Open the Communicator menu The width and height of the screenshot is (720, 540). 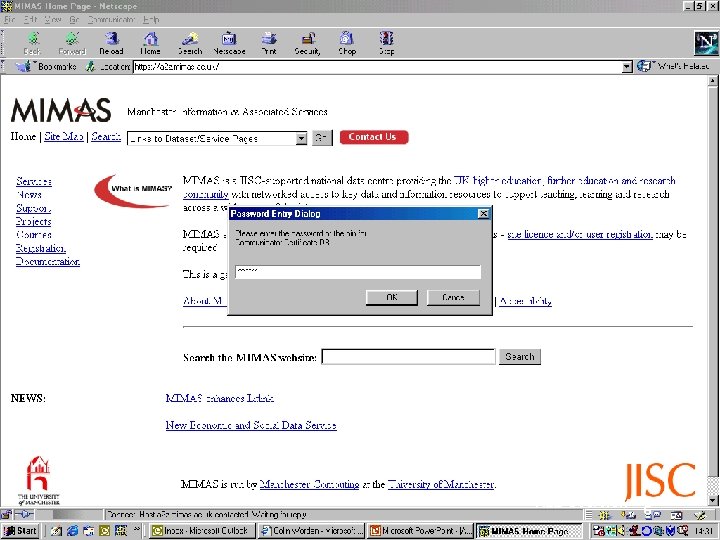pyautogui.click(x=112, y=20)
